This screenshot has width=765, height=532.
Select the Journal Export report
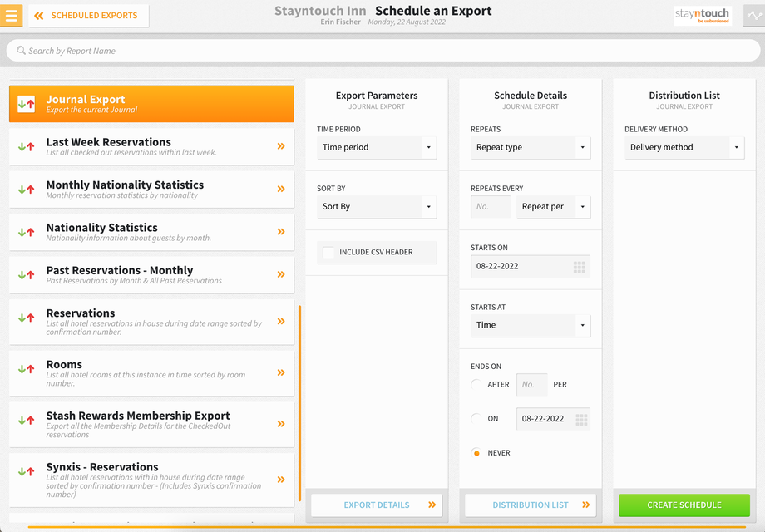point(151,104)
